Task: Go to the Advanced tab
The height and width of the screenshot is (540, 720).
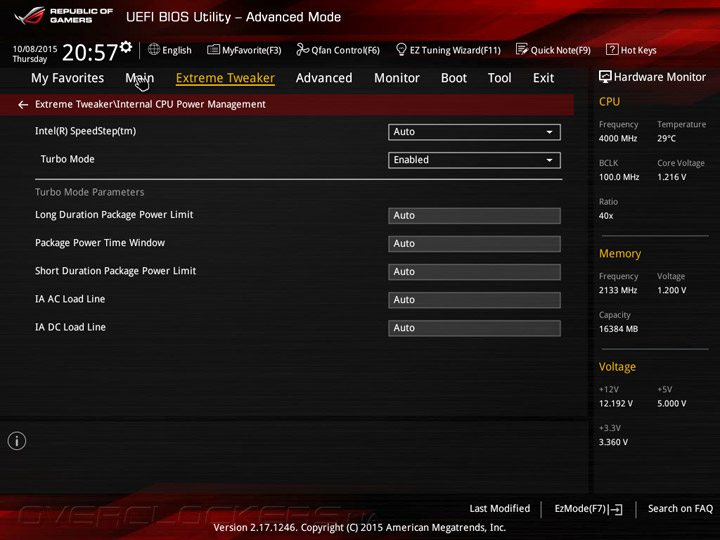Action: click(324, 78)
